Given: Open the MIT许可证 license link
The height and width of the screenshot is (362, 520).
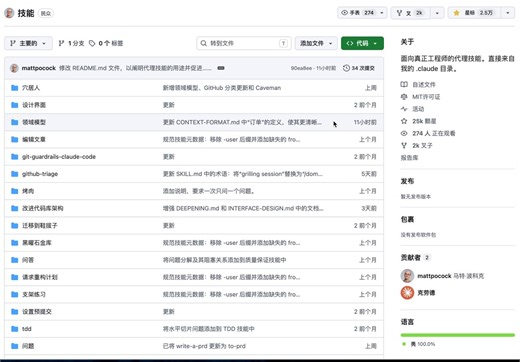Looking at the screenshot, I should (x=420, y=97).
